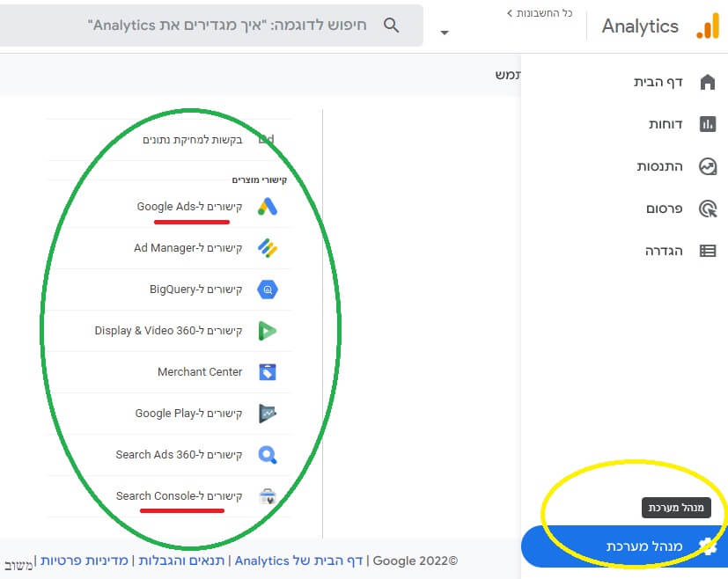Open the Terms of Service (תנאים והגבלות) link
Screen dimensions: 728x579
[x=181, y=561]
